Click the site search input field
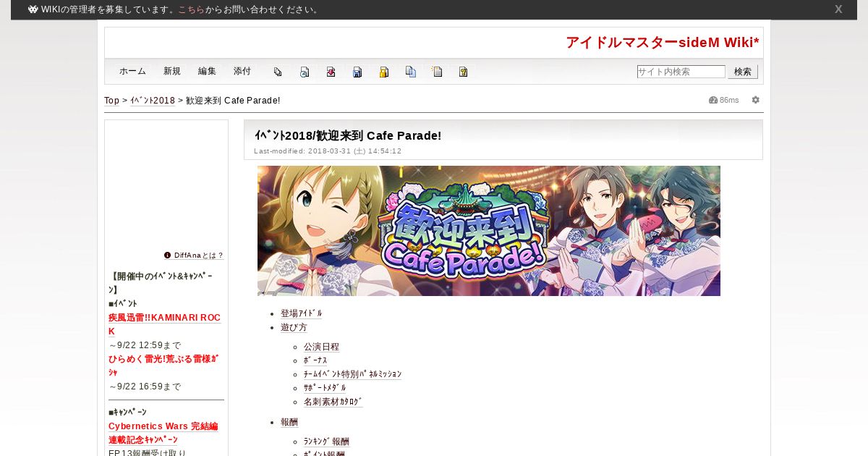The width and height of the screenshot is (868, 456). tap(681, 72)
